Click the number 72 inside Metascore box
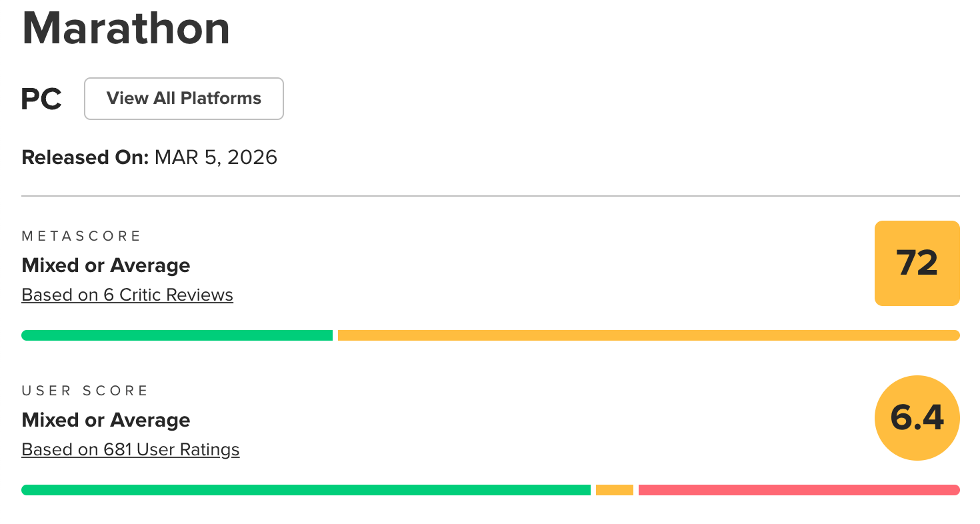The height and width of the screenshot is (524, 980). pos(917,263)
